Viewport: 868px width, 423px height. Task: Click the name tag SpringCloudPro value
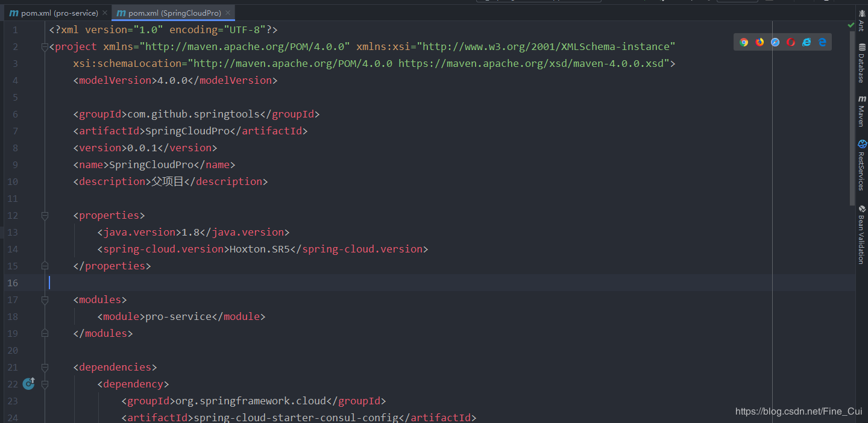click(151, 164)
